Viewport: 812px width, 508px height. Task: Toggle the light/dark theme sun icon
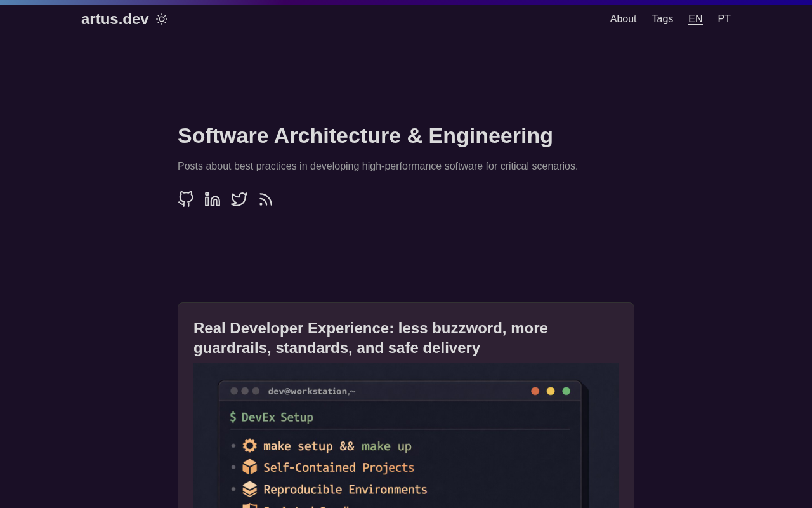click(162, 19)
